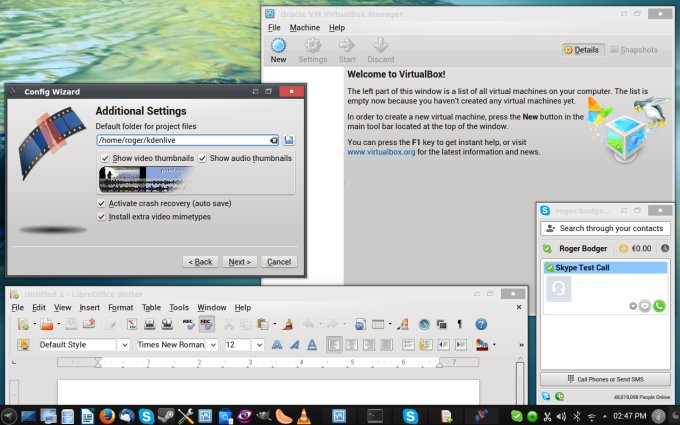Click Call Phones or Send SMS
The width and height of the screenshot is (680, 425).
(x=605, y=379)
